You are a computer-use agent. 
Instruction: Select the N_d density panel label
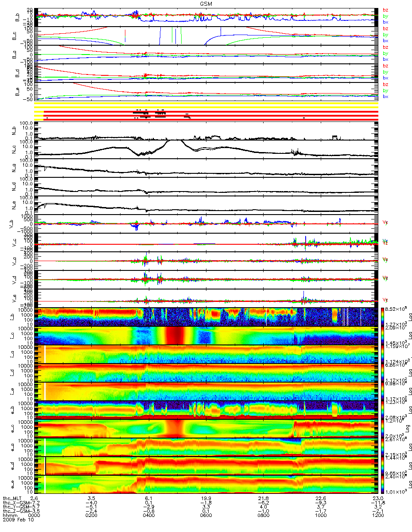pyautogui.click(x=13, y=187)
